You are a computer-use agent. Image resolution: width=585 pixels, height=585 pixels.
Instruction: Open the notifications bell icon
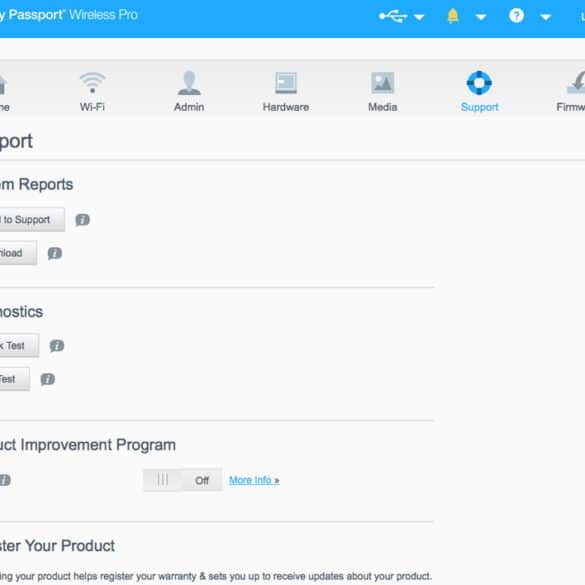coord(453,16)
